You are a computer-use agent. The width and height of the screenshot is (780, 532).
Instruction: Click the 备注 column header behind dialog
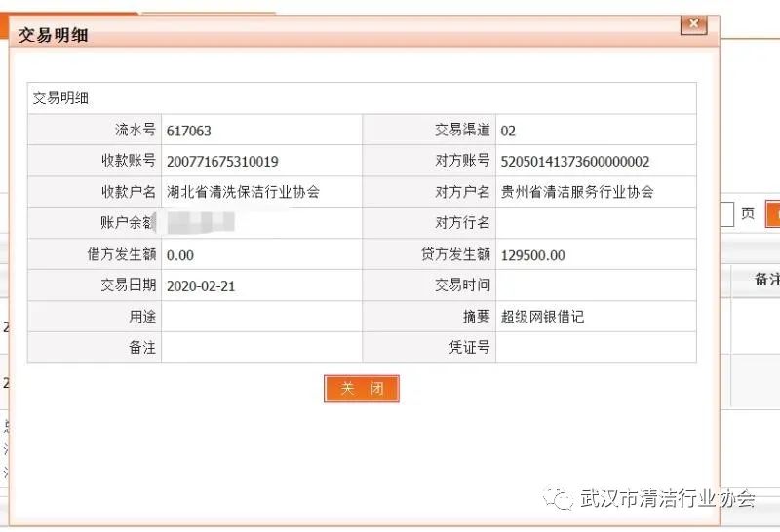767,280
